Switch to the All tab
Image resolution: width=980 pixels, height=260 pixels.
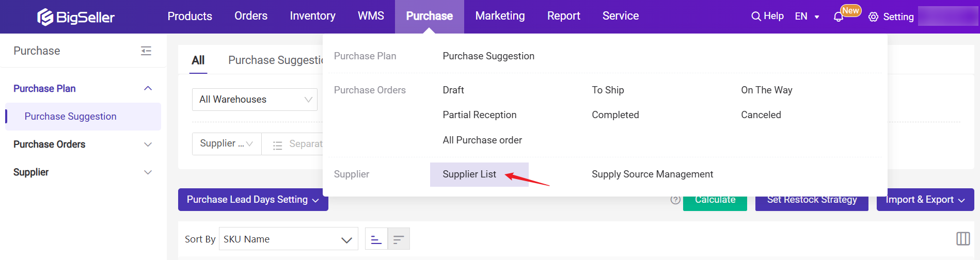198,60
